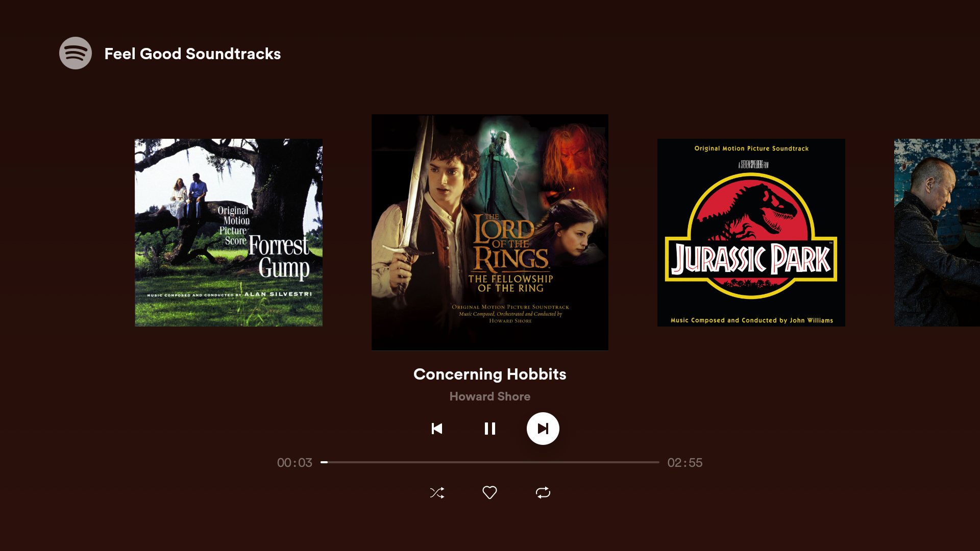The height and width of the screenshot is (551, 980).
Task: Click the remaining time 02:55
Action: 685,463
